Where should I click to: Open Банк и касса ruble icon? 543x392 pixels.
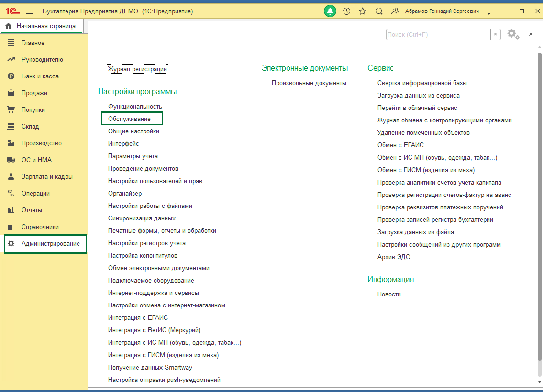(x=11, y=76)
